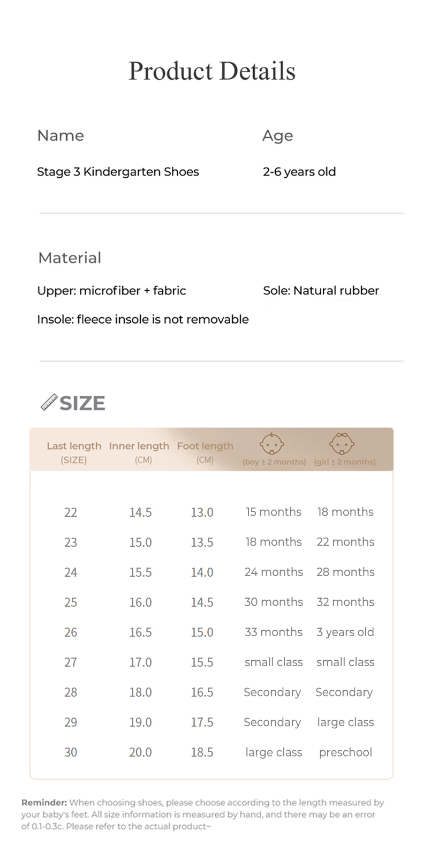Select the Last length column header
The image size is (423, 868).
(74, 446)
